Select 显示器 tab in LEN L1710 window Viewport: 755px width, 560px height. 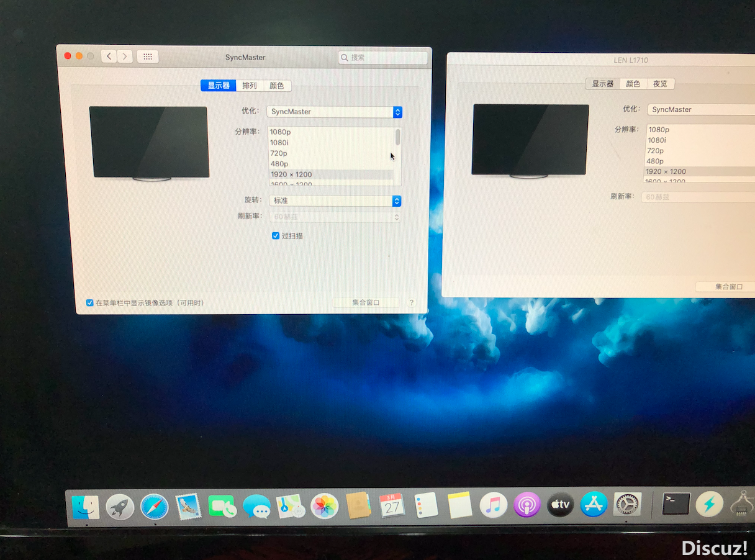coord(602,84)
